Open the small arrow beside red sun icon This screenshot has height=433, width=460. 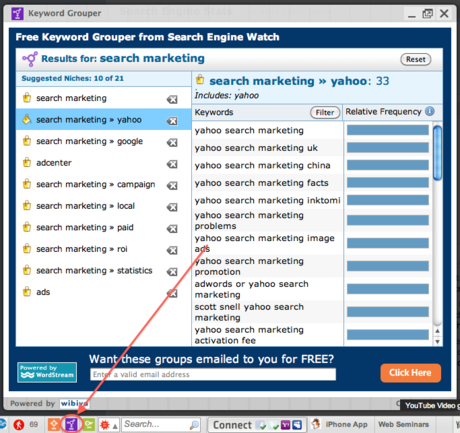click(115, 426)
